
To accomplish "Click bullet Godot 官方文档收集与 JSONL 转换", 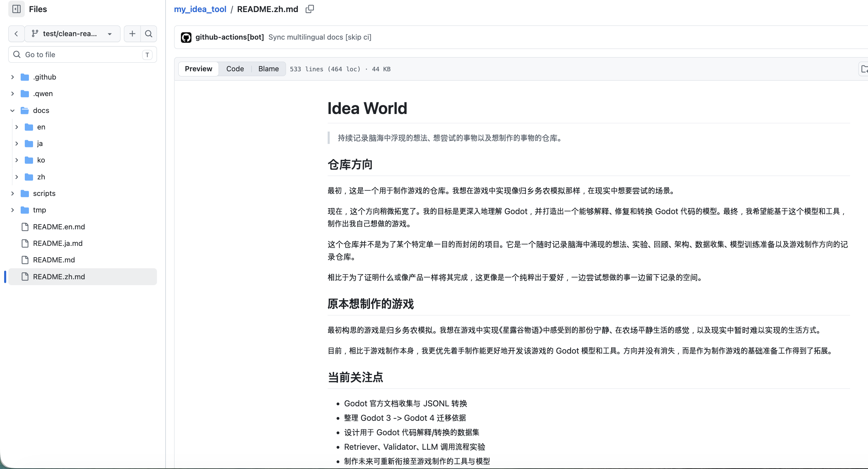I will 405,404.
